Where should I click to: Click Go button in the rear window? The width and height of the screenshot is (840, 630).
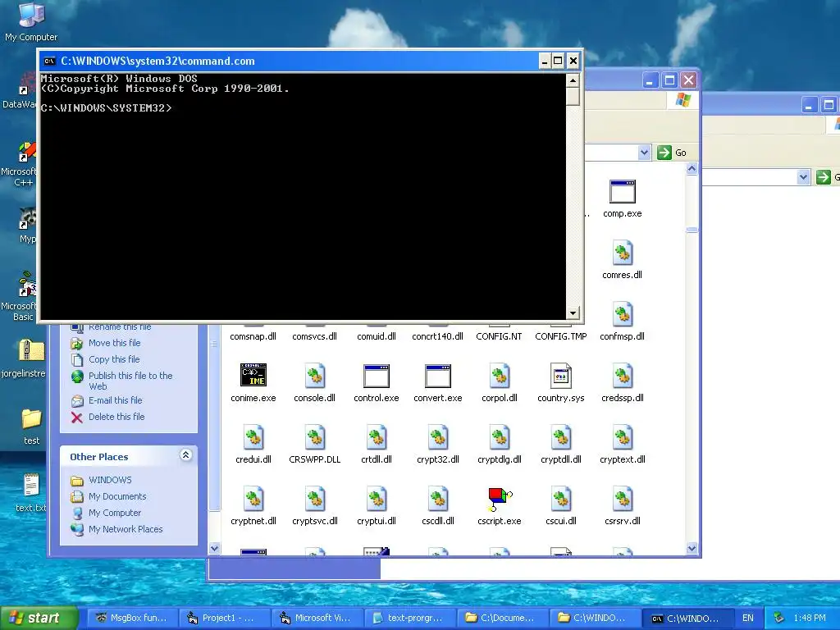click(x=828, y=177)
